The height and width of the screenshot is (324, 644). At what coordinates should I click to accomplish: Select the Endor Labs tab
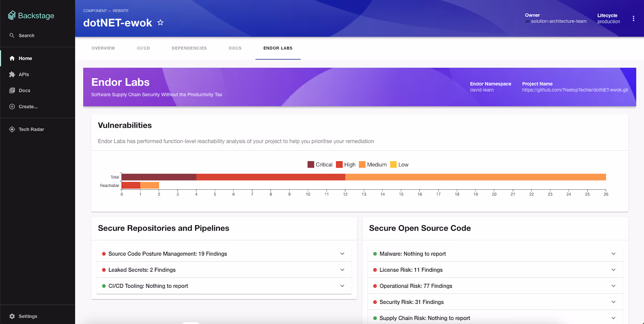coord(278,48)
